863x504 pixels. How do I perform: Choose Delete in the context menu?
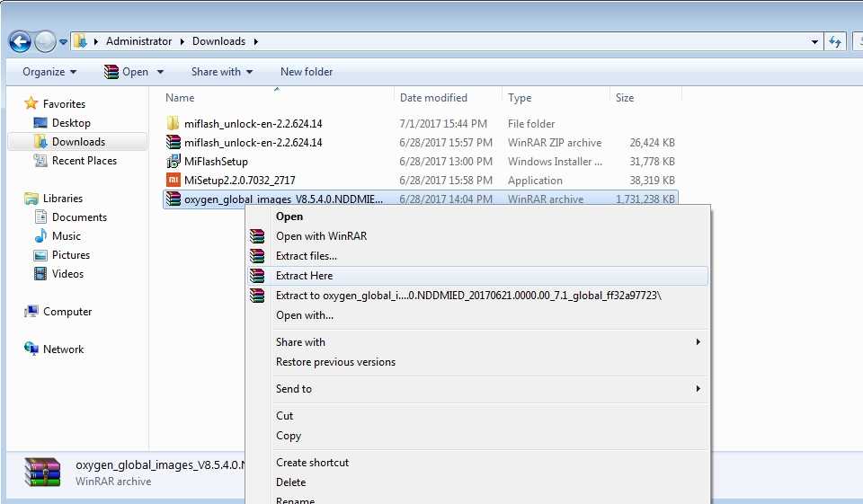pyautogui.click(x=477, y=482)
